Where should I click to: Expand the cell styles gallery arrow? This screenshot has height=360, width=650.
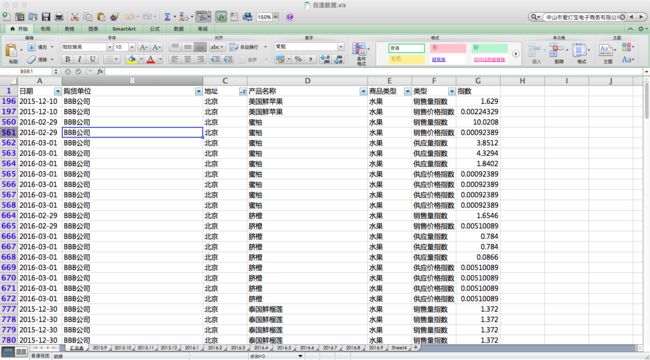[x=515, y=54]
